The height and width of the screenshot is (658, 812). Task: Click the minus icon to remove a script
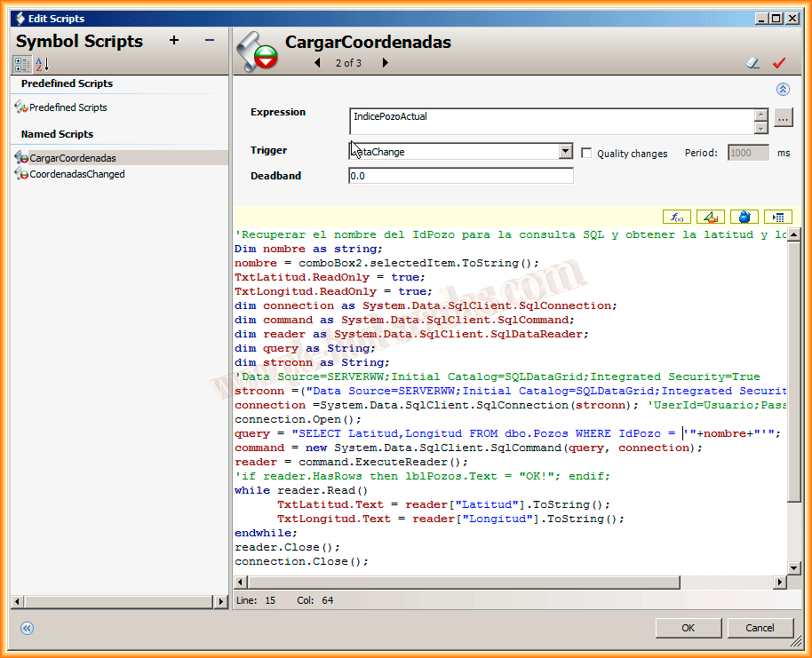pos(210,40)
